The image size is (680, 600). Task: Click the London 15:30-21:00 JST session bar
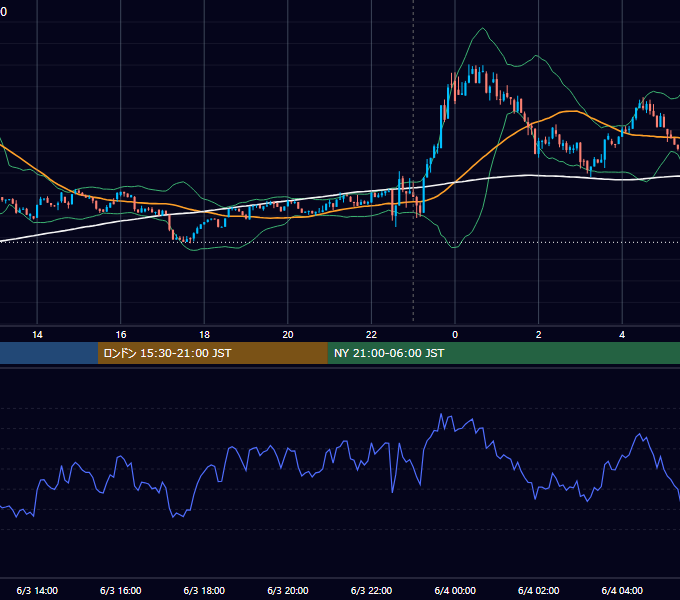pos(212,353)
